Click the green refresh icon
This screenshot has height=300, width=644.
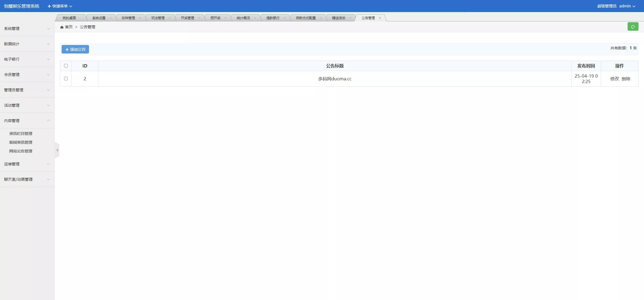[x=633, y=27]
